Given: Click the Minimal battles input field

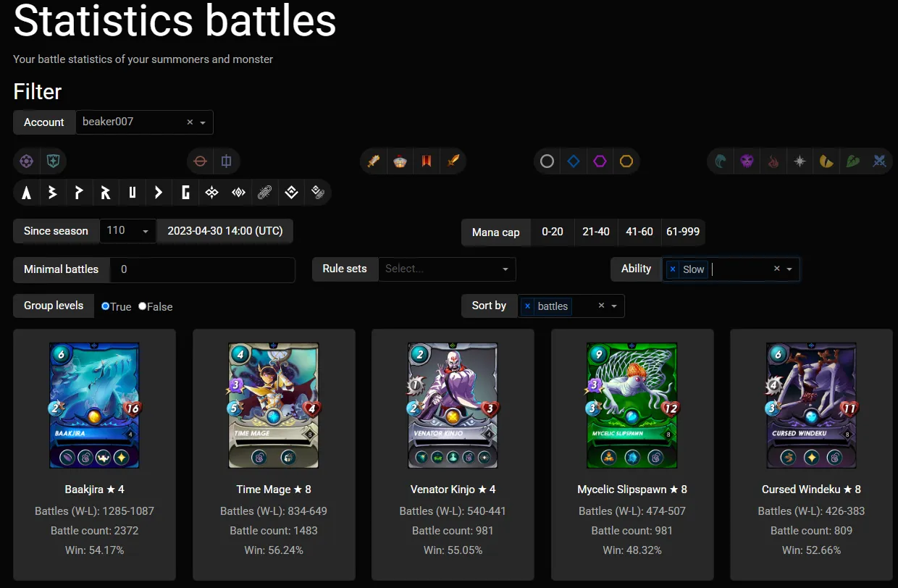Looking at the screenshot, I should click(202, 269).
